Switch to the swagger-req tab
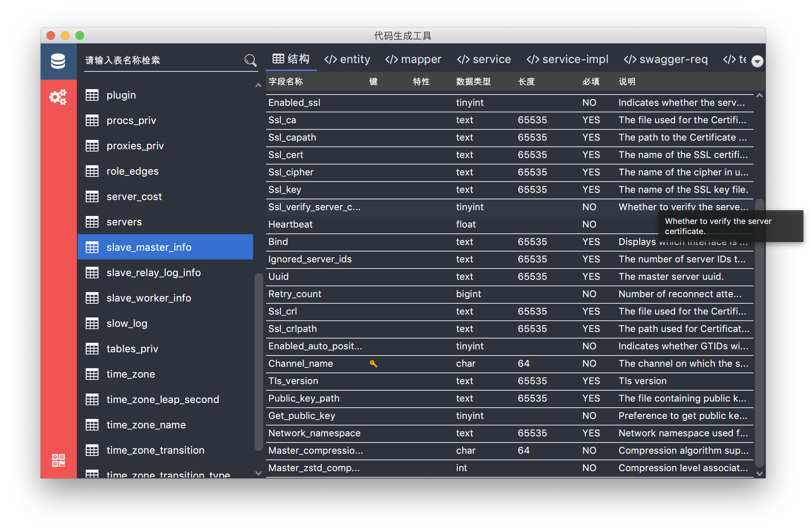Image resolution: width=810 pixels, height=532 pixels. pos(665,59)
